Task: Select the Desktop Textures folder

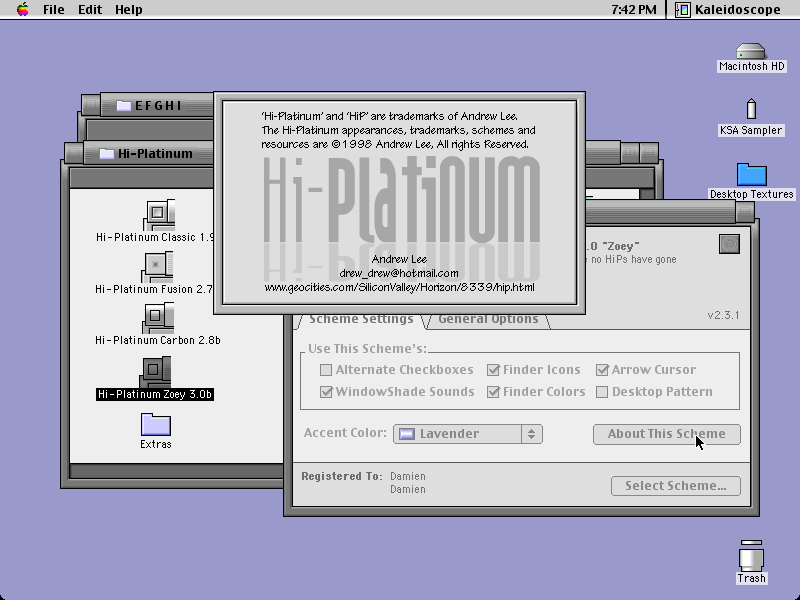Action: coord(752,174)
